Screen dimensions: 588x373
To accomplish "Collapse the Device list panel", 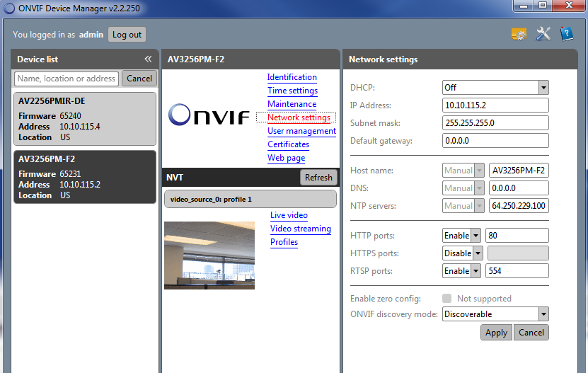I will (148, 59).
